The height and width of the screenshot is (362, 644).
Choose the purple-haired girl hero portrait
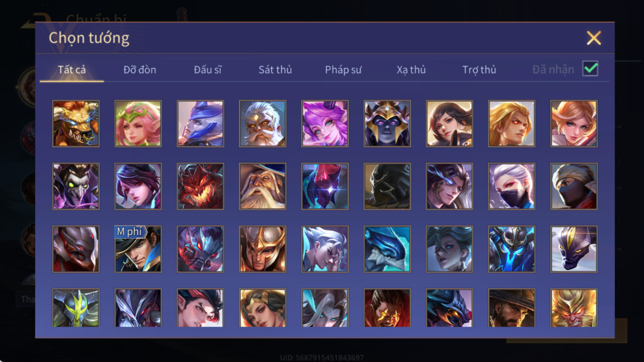(325, 124)
